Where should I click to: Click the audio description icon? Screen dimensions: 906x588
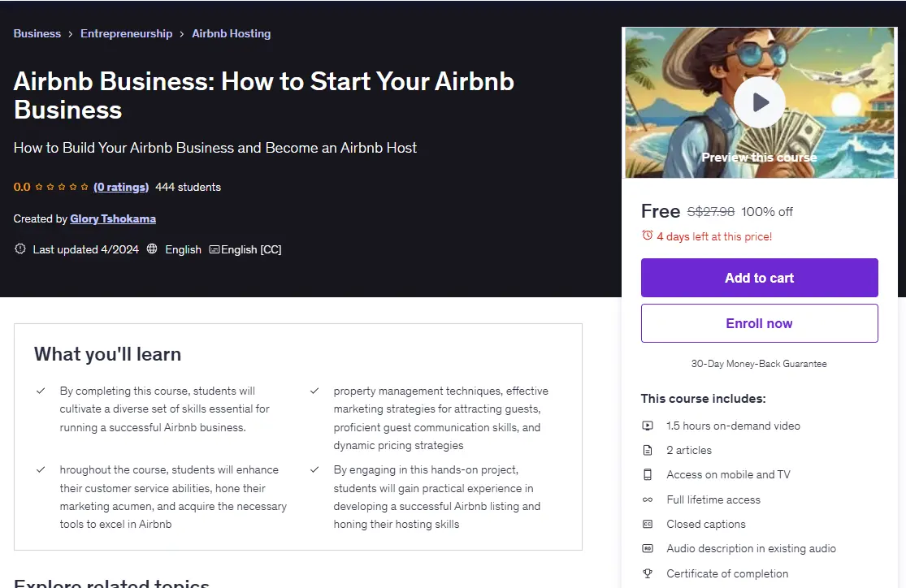coord(648,549)
